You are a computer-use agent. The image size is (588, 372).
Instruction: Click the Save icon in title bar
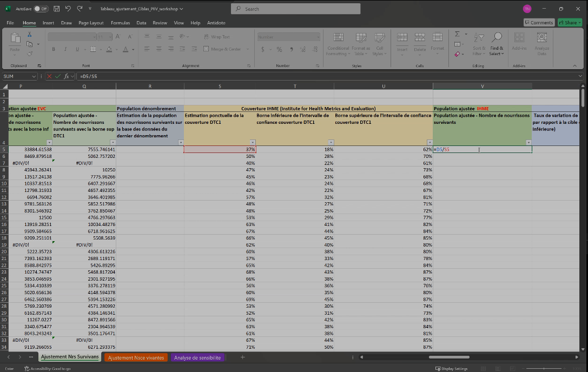[x=56, y=9]
